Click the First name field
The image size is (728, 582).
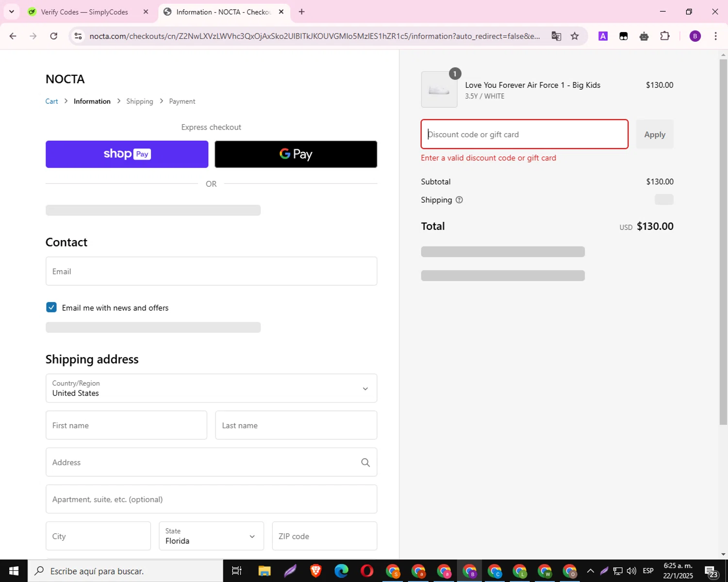point(126,425)
